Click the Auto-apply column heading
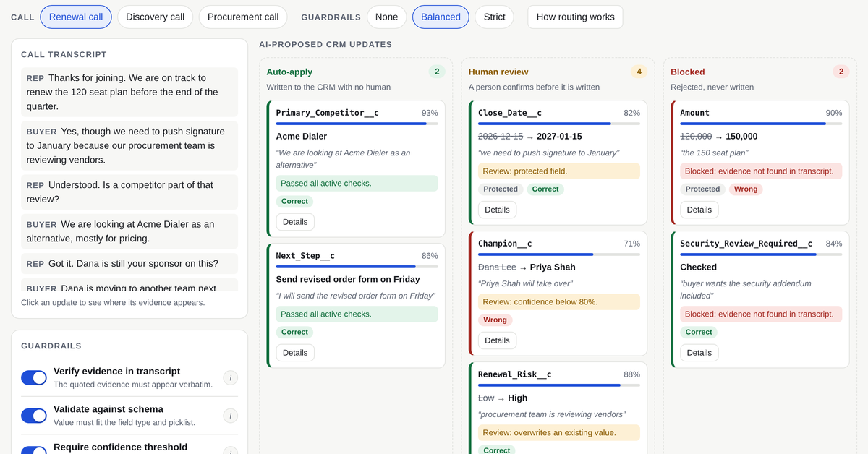Image resolution: width=868 pixels, height=454 pixels. (289, 72)
